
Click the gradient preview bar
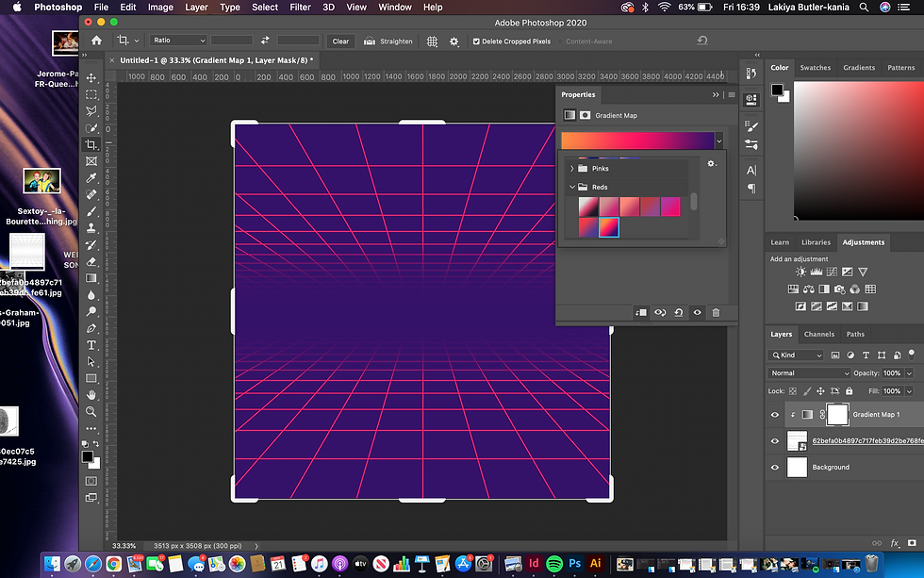tap(637, 140)
